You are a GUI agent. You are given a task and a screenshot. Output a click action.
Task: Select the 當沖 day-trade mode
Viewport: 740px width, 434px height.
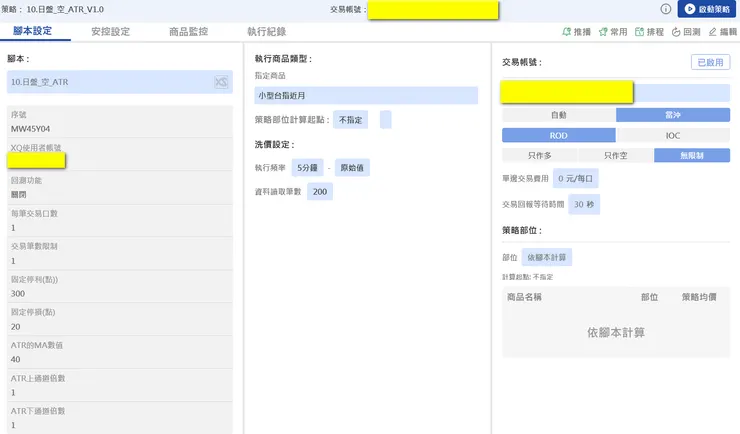(x=673, y=115)
